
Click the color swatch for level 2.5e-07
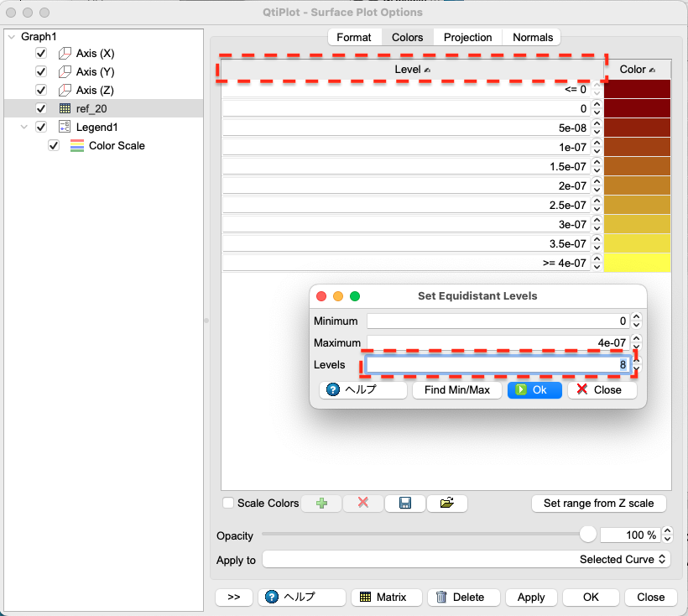click(x=637, y=205)
